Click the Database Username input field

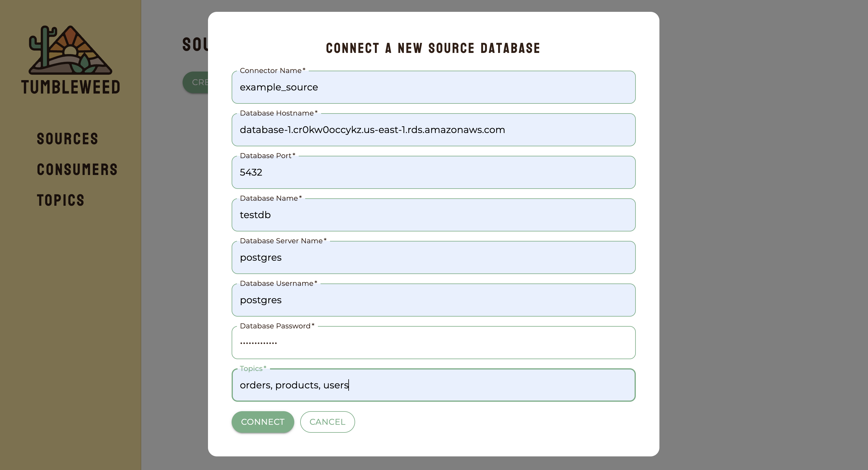pyautogui.click(x=433, y=300)
